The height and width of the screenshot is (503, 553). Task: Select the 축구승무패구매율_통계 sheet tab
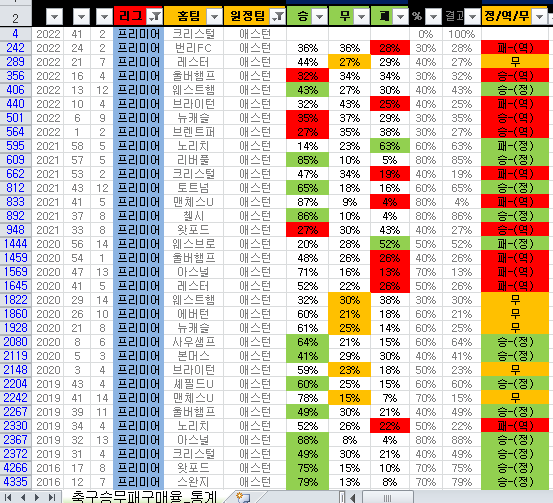click(x=144, y=497)
